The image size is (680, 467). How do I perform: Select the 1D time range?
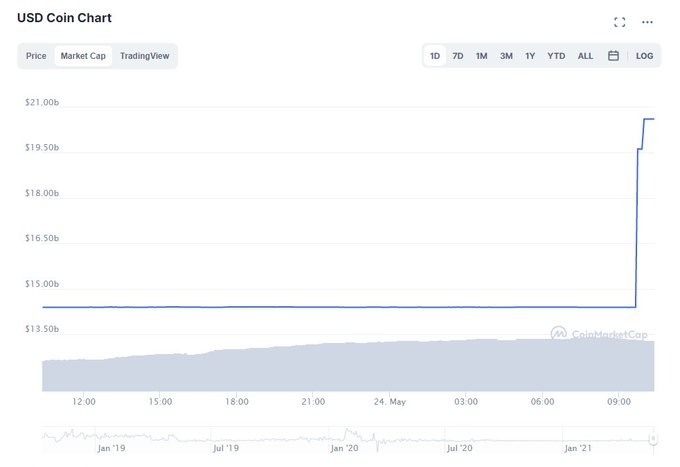click(x=435, y=56)
